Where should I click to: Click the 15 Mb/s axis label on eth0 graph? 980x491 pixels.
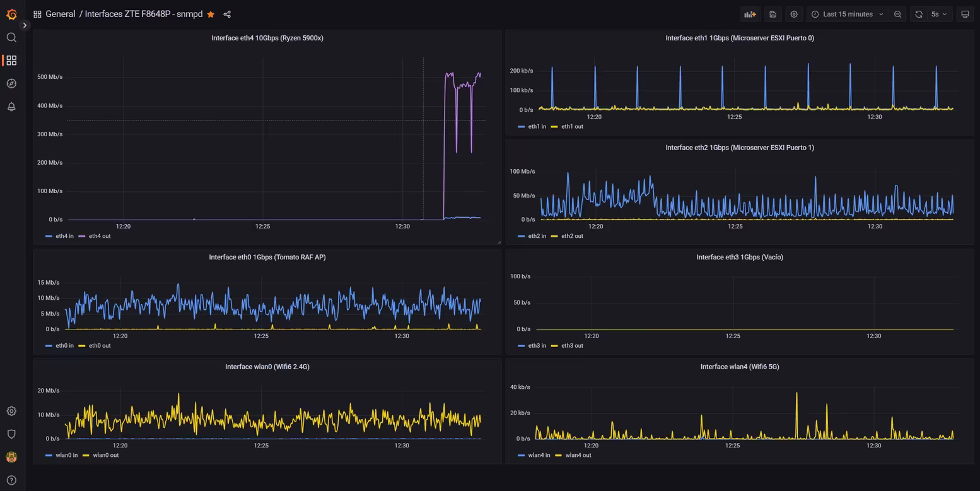(x=49, y=282)
